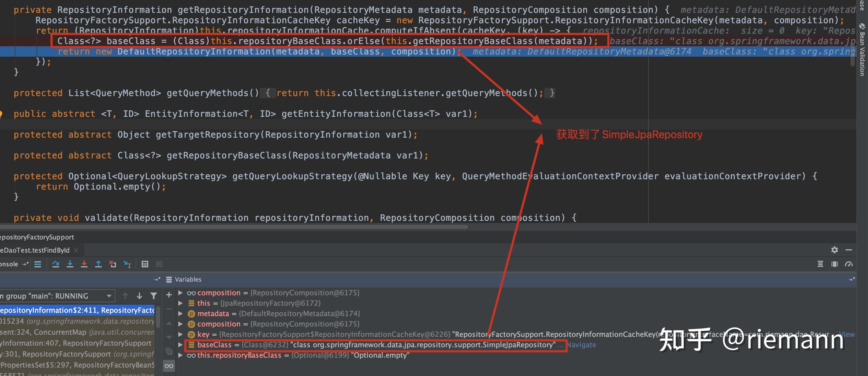Viewport: 868px width, 376px height.
Task: Toggle the show watches glasses button
Action: (x=169, y=366)
